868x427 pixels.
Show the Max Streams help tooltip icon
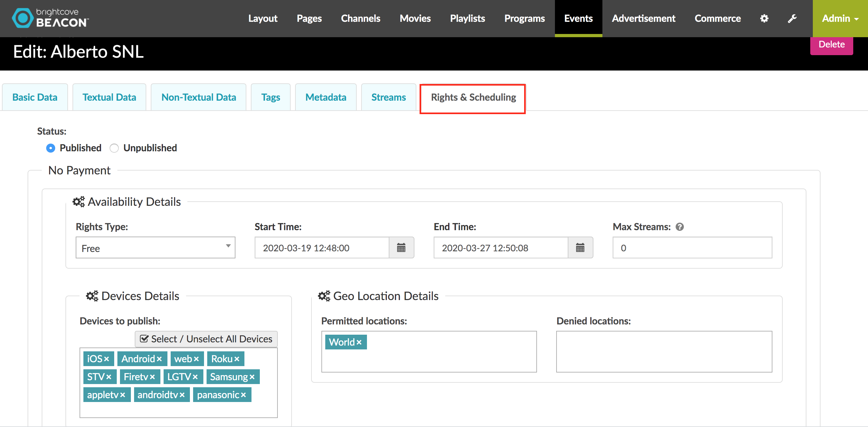click(680, 227)
